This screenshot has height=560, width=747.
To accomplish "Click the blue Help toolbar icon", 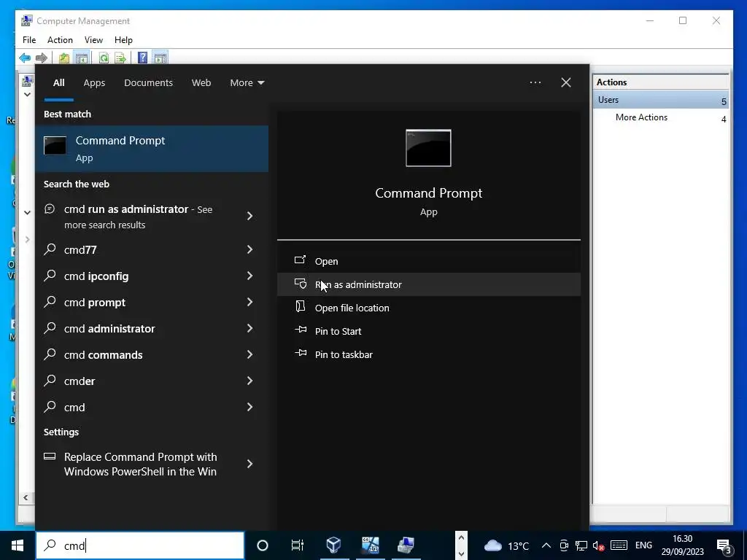I will 142,58.
